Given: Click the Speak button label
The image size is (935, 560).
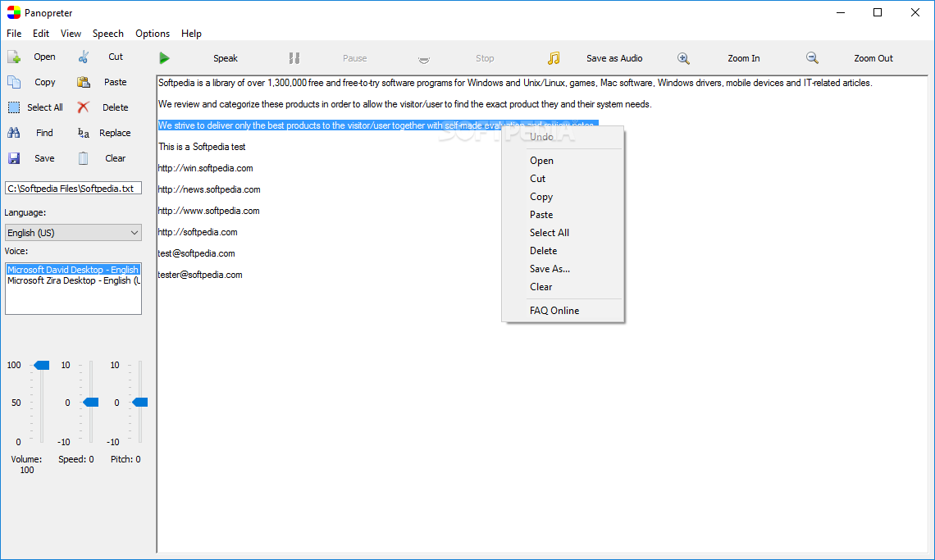Looking at the screenshot, I should pos(226,58).
